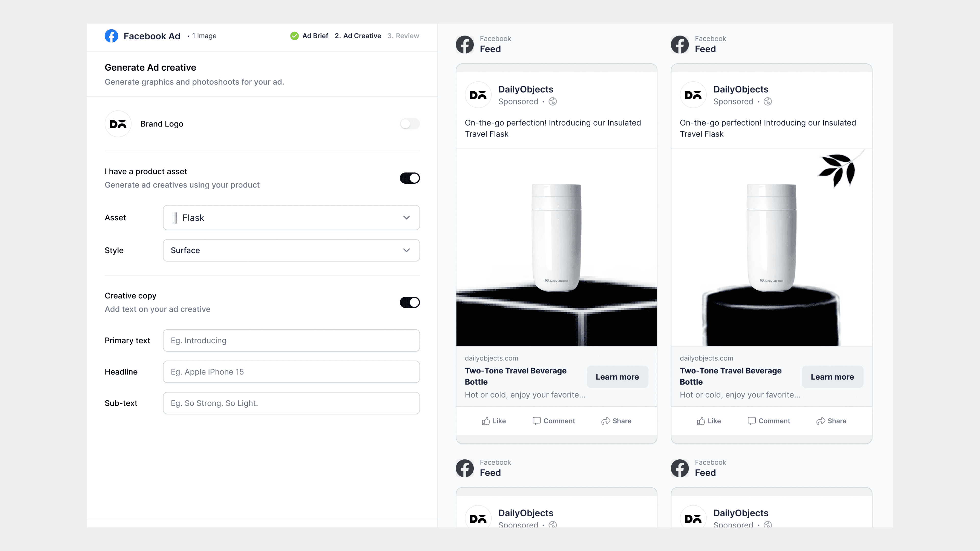Click the Facebook logo beside Facebook Ad title
980x551 pixels.
click(111, 36)
